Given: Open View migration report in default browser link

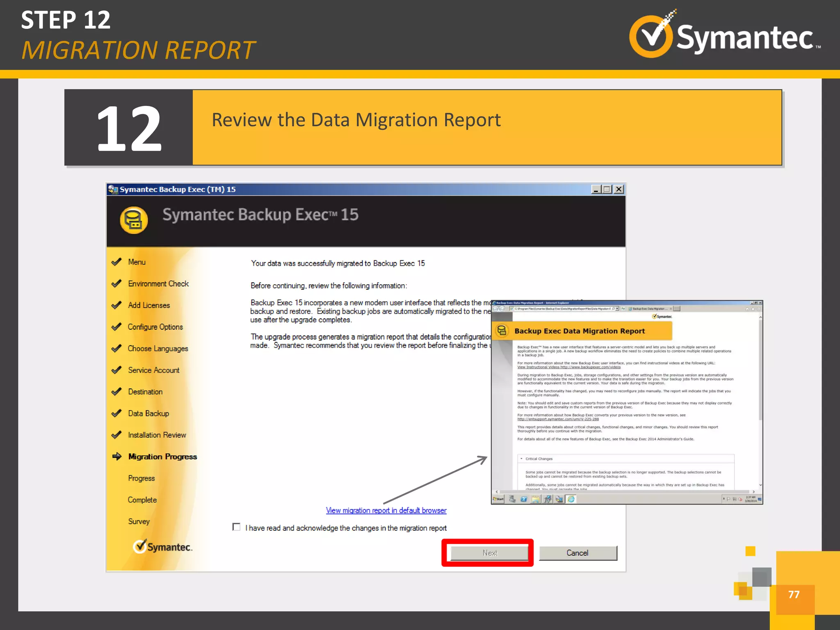Looking at the screenshot, I should coord(386,510).
